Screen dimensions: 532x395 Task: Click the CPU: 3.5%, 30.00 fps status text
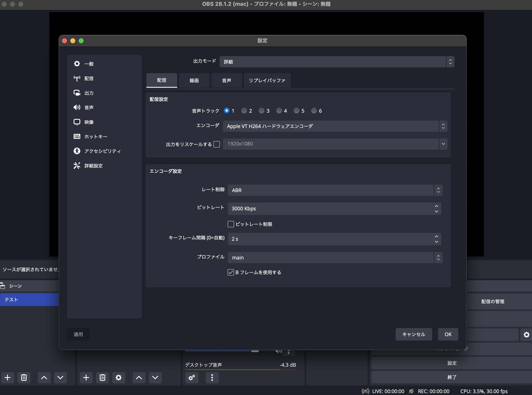coord(484,391)
